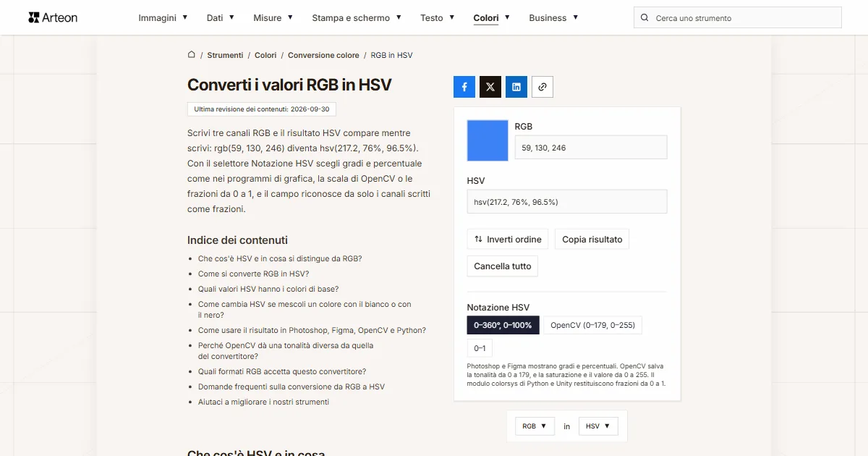Share page on LinkedIn
This screenshot has height=456, width=868.
click(x=516, y=87)
